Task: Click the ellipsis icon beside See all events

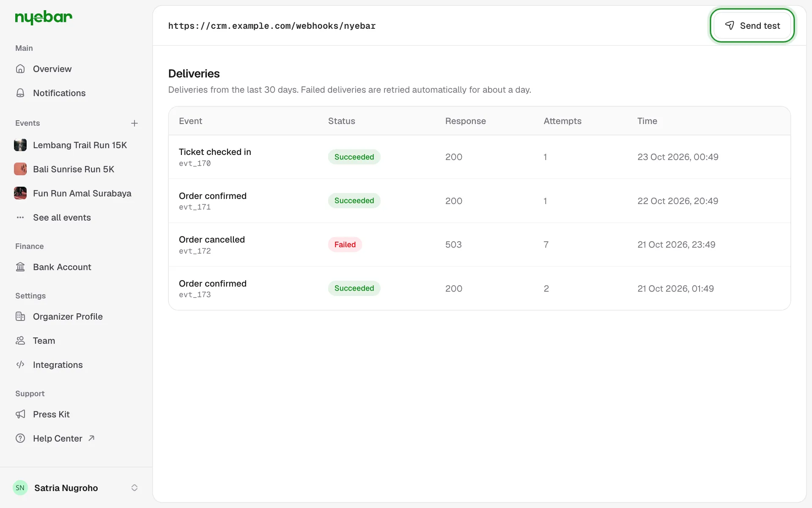Action: click(x=20, y=218)
